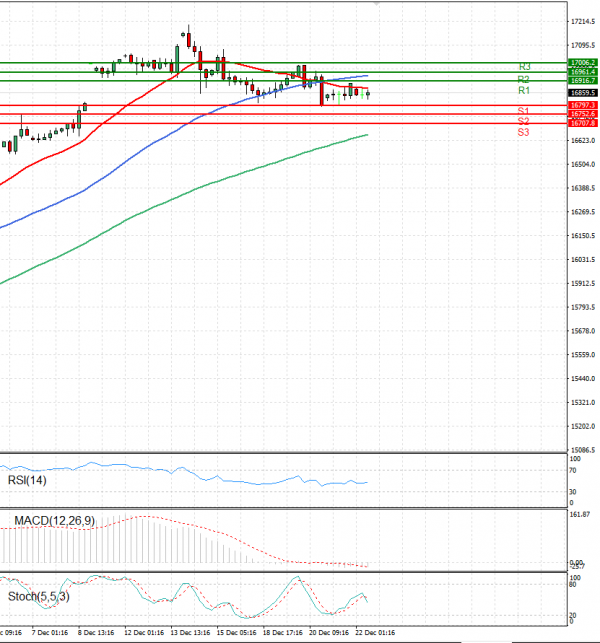
Task: Select the 16797.3 red price tag
Action: point(583,105)
